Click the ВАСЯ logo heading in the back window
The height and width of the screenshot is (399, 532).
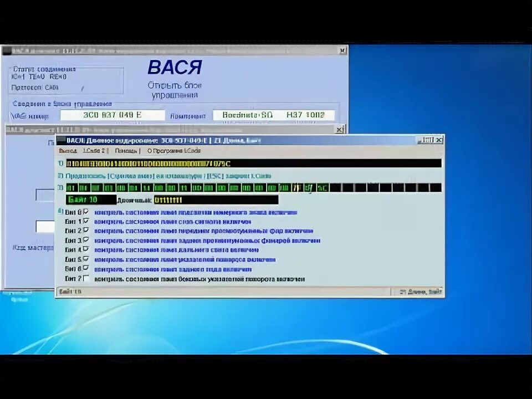pyautogui.click(x=175, y=67)
